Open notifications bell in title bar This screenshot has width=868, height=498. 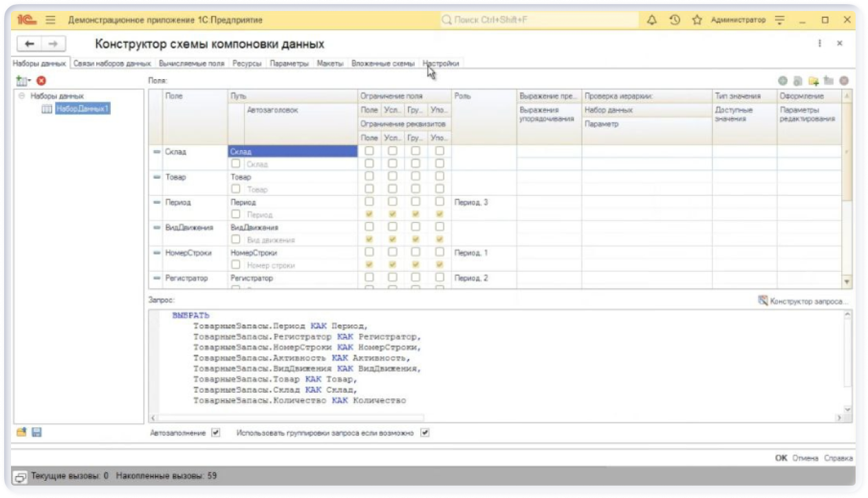point(652,20)
